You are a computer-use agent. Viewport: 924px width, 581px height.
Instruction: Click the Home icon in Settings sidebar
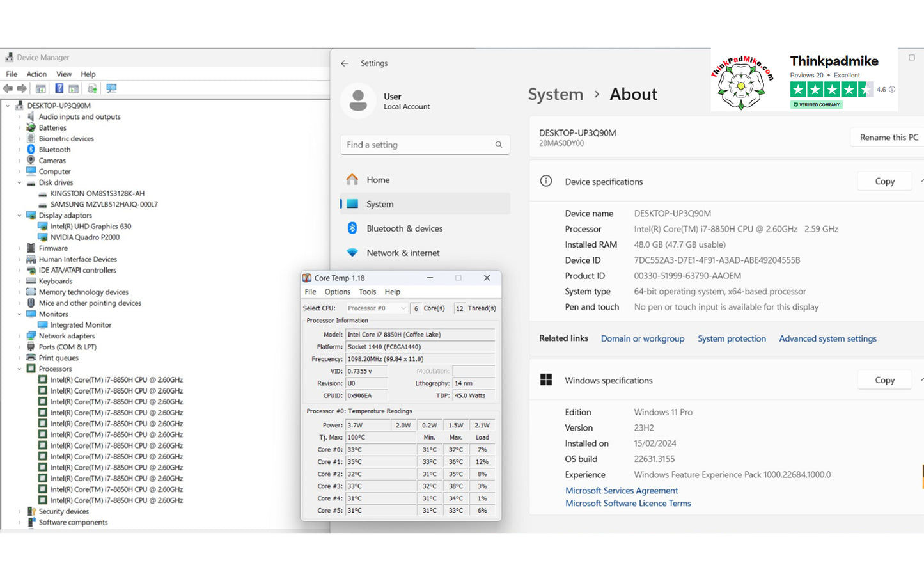click(x=352, y=180)
